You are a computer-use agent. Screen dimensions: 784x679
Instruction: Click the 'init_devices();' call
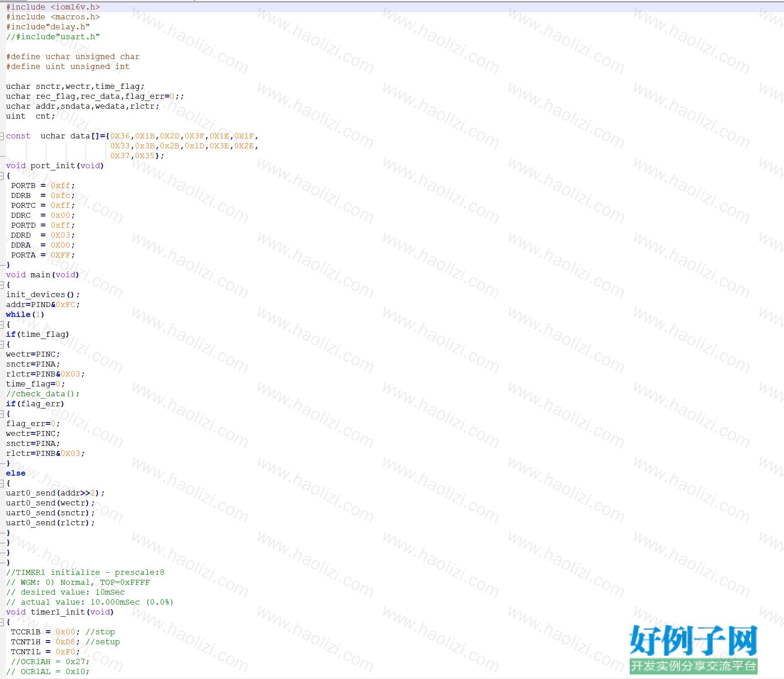43,295
